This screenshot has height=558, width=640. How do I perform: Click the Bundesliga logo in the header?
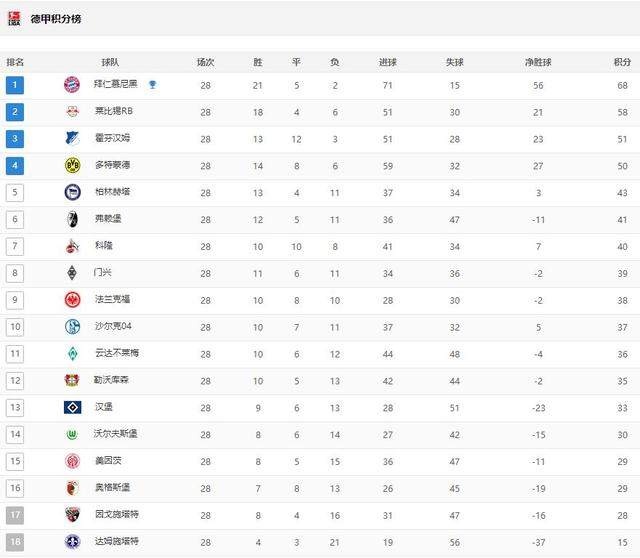pyautogui.click(x=14, y=18)
